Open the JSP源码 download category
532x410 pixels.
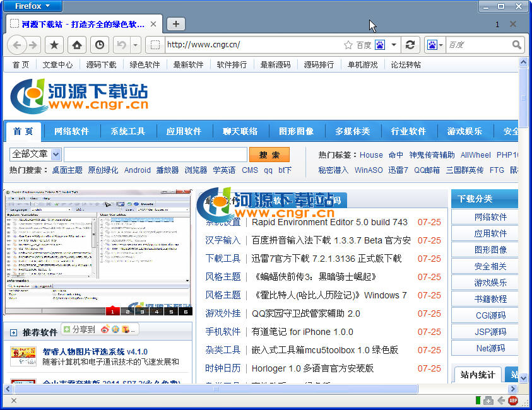tap(490, 332)
